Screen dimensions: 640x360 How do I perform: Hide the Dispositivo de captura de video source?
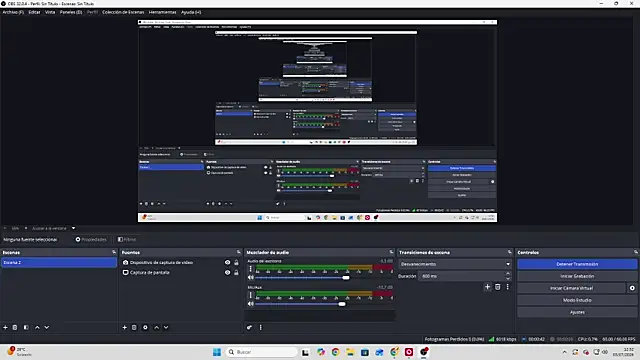click(227, 262)
